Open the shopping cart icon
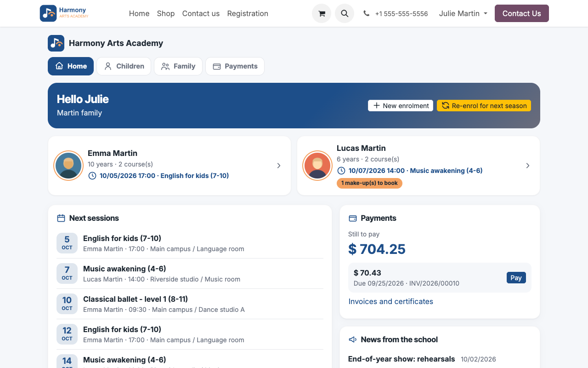 [x=322, y=13]
